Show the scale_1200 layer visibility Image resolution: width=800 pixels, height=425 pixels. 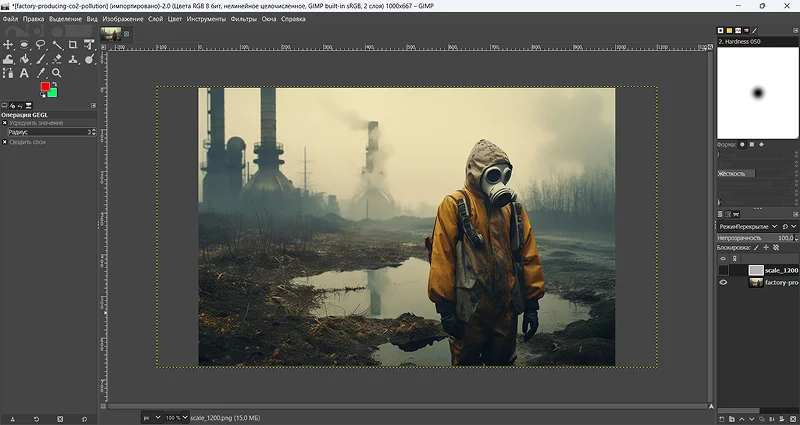[x=723, y=270]
